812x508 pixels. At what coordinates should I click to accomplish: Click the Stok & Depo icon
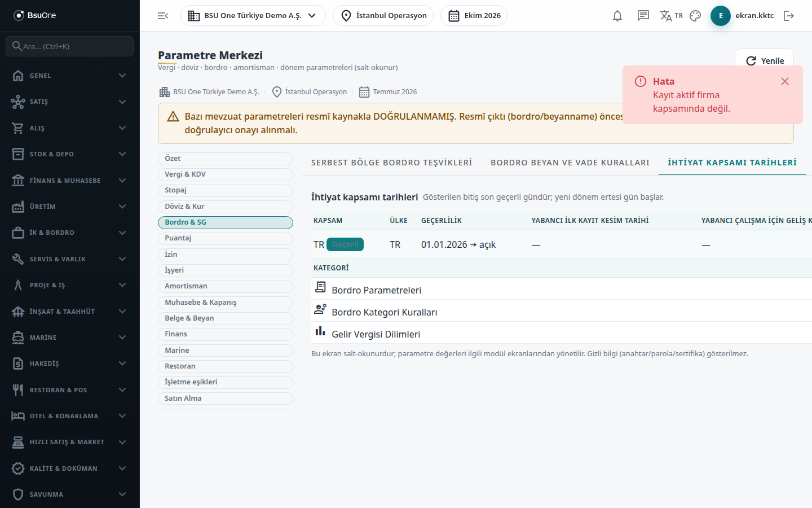tap(18, 154)
